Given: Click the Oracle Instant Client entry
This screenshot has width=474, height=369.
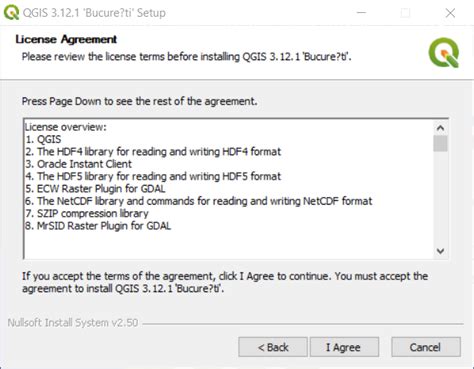Looking at the screenshot, I should 78,164.
